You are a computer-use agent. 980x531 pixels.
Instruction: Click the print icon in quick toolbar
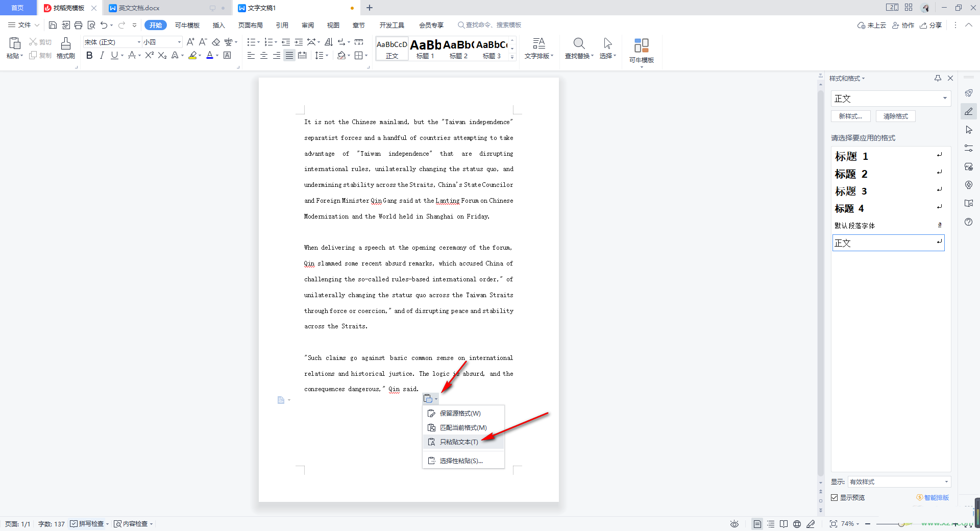click(x=78, y=25)
